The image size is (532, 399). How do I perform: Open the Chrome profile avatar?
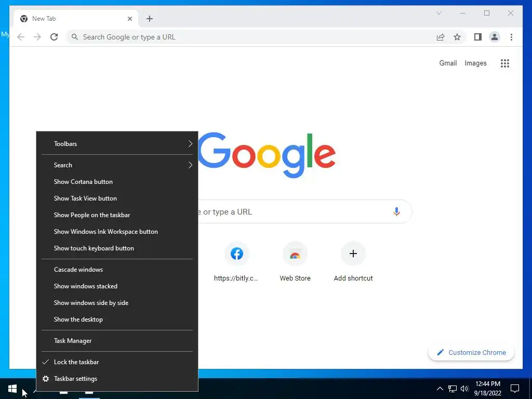tap(495, 37)
